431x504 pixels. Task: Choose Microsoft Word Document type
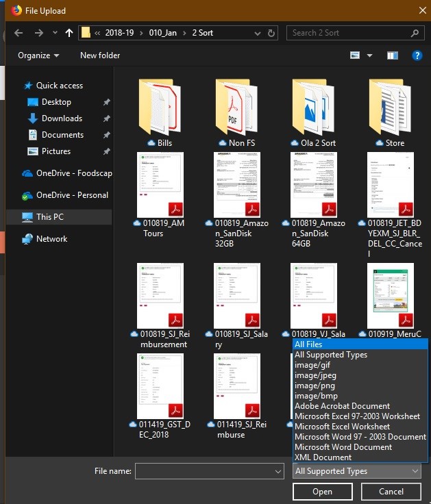(360, 447)
